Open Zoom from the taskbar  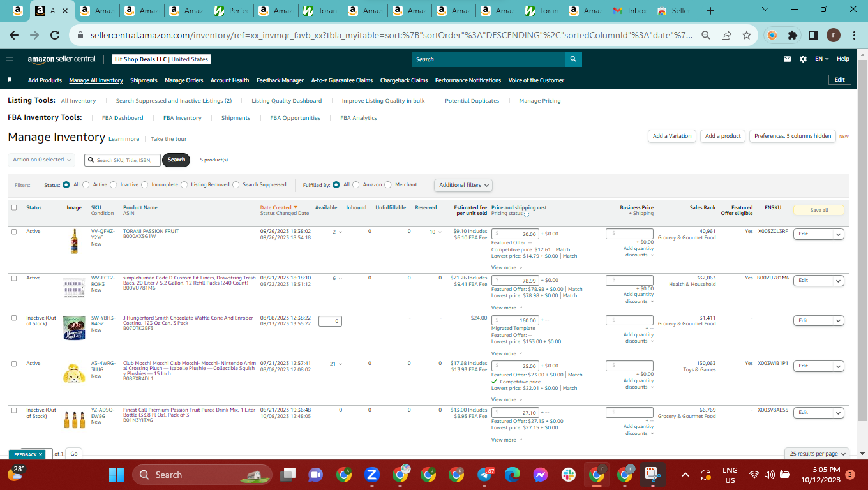[372, 475]
